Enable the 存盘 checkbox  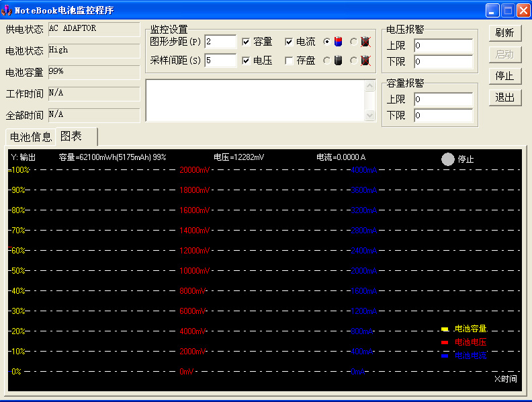pyautogui.click(x=289, y=61)
